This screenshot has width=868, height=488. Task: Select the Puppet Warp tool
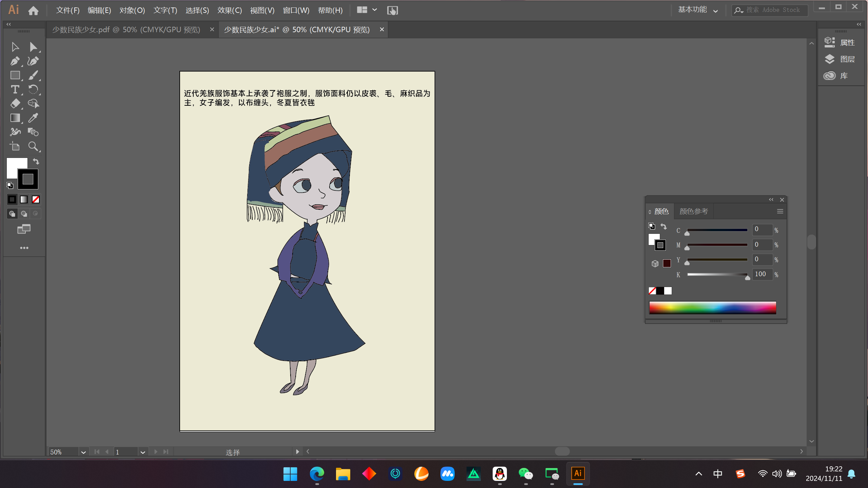(x=15, y=132)
